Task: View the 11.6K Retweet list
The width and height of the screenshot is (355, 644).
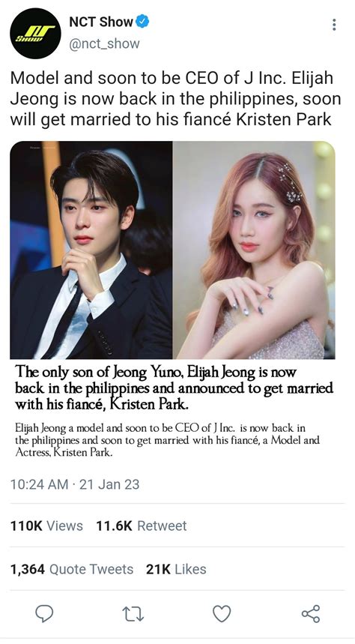Action: 142,526
